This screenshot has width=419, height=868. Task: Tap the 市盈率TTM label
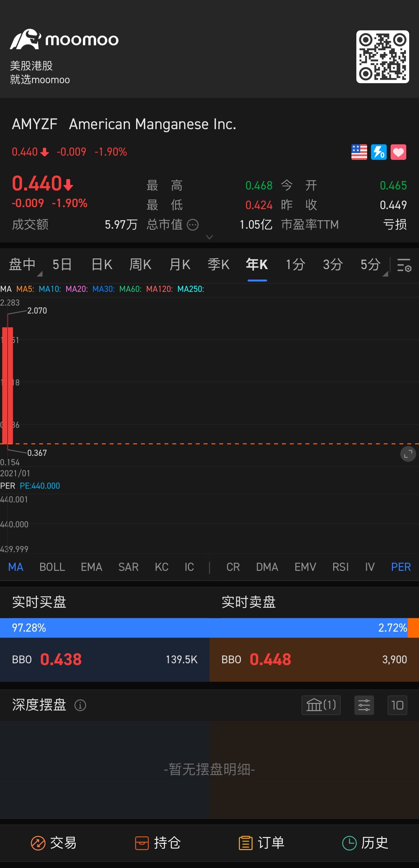tap(310, 225)
